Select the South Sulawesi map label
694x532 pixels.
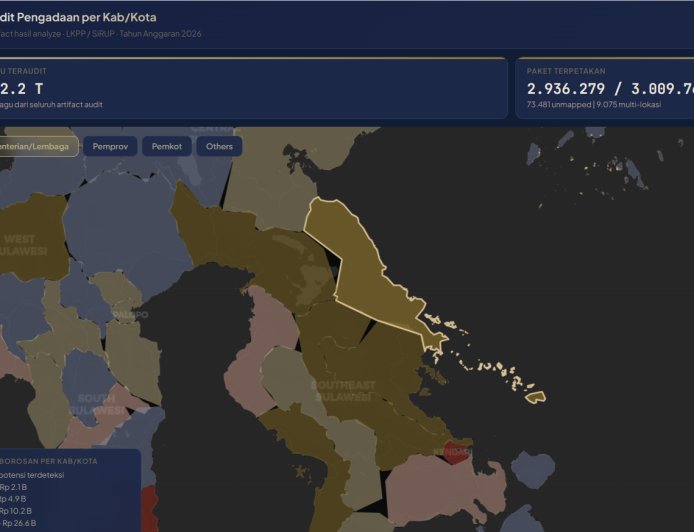pos(97,404)
